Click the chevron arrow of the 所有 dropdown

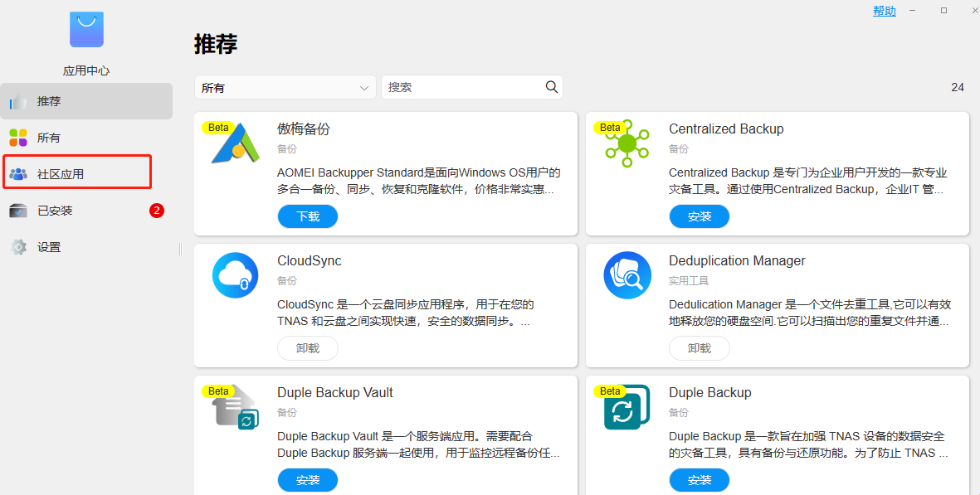pyautogui.click(x=363, y=88)
